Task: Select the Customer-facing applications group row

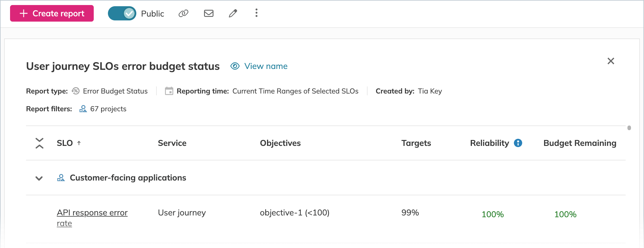Action: coord(326,178)
